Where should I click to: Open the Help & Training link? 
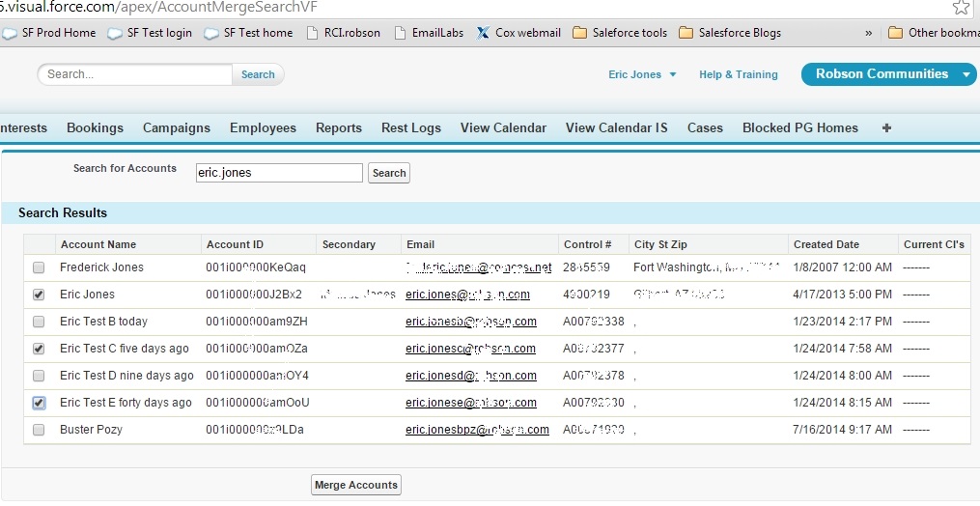pos(738,74)
